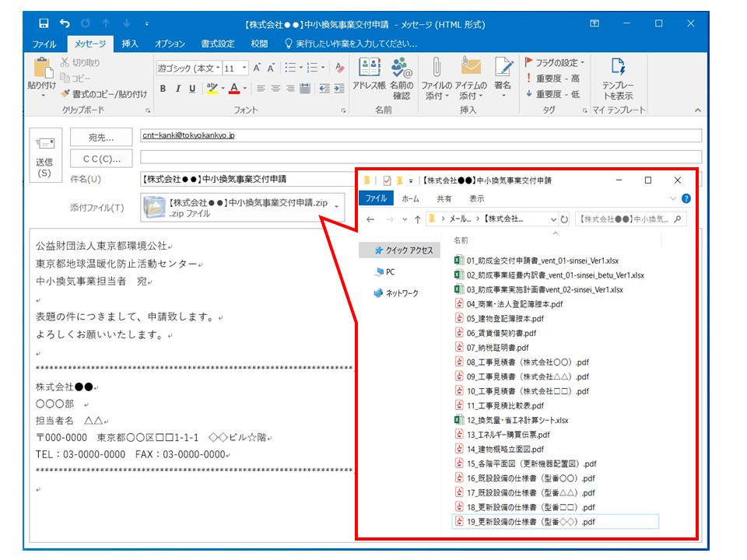Viewport: 747px width, 560px height.
Task: Click the Explorer folder search box
Action: [630, 219]
